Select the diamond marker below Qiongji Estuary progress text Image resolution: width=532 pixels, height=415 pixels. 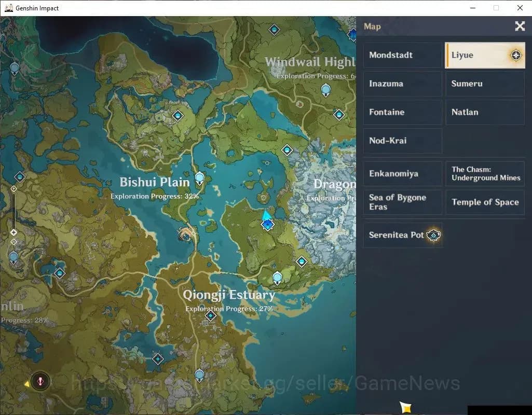(210, 316)
